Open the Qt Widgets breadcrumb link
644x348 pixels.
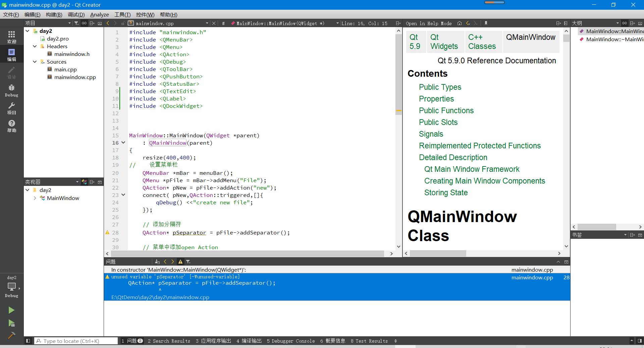(444, 42)
